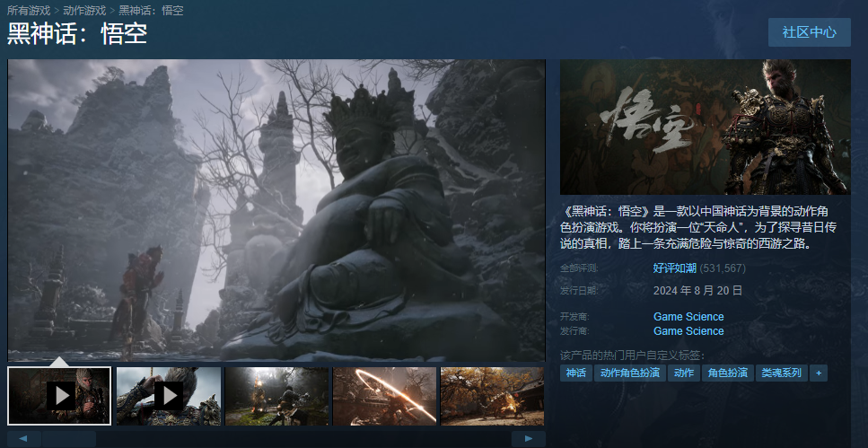Viewport: 868px width, 448px height.
Task: Open publisher Game Science link
Action: pyautogui.click(x=688, y=331)
